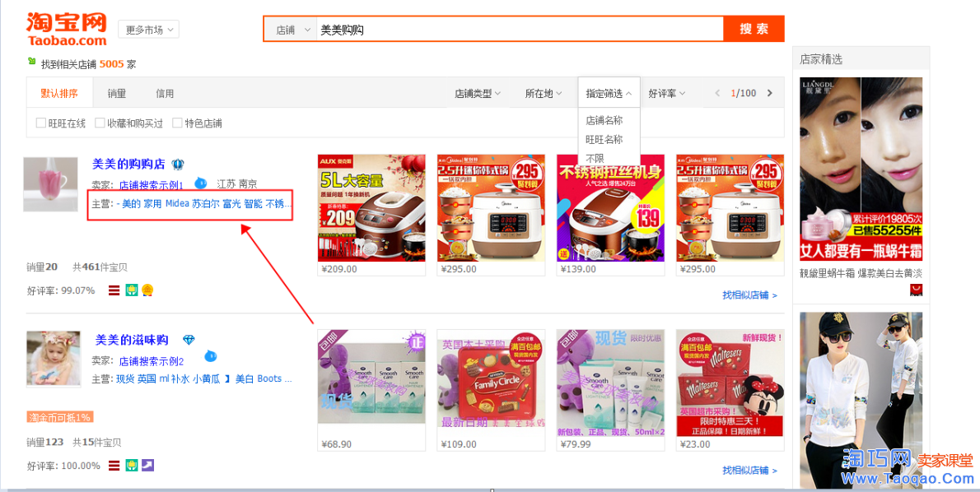This screenshot has width=980, height=492.
Task: Click the search input containing 美美购购
Action: 520,30
